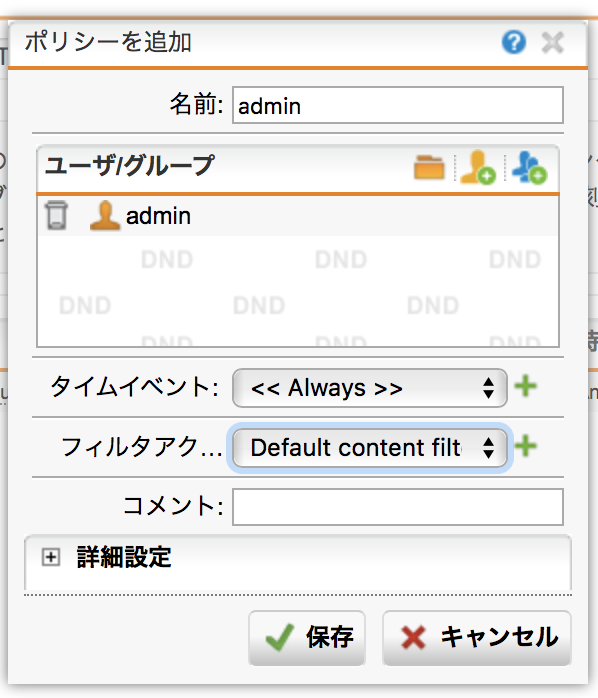This screenshot has height=698, width=598.
Task: Click the コメント text field
Action: (398, 507)
